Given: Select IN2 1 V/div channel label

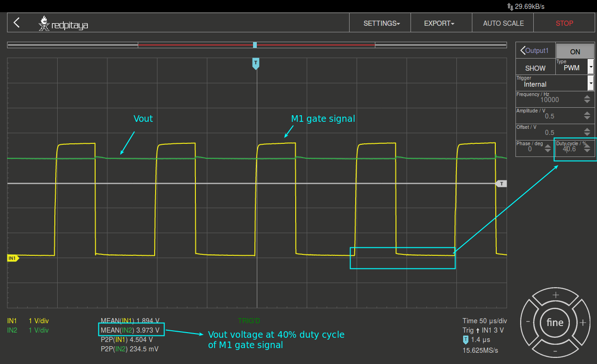Looking at the screenshot, I should click(28, 330).
